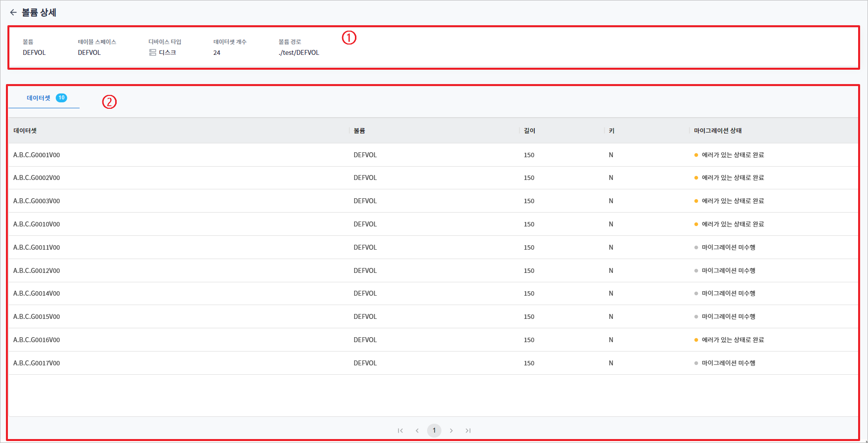Go back using the arrow beside 볼륨 상세
This screenshot has width=868, height=443.
coord(13,12)
